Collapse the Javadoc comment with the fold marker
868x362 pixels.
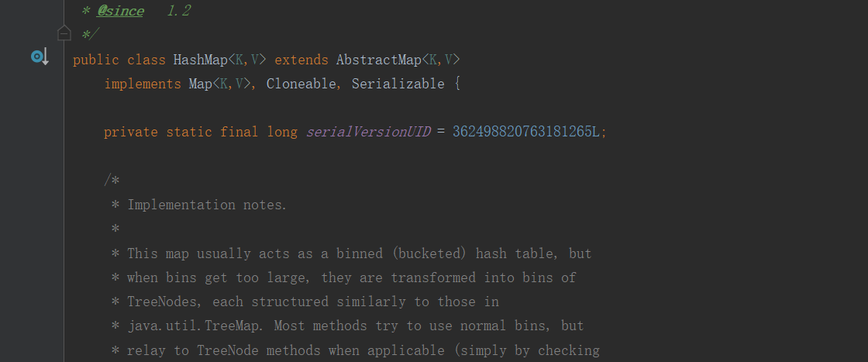[64, 33]
